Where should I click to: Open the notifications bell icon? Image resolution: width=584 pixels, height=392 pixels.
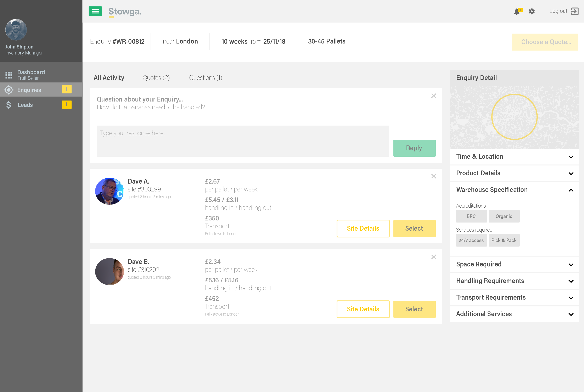tap(516, 12)
